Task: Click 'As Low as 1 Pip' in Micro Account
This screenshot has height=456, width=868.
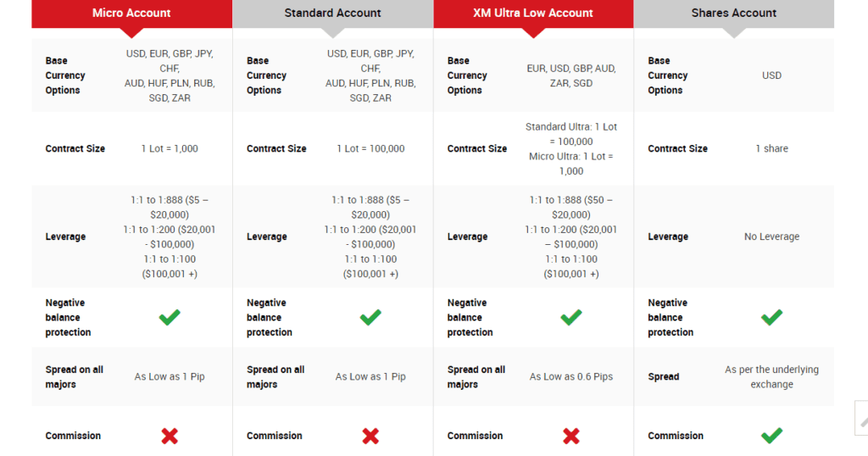Action: pos(170,376)
